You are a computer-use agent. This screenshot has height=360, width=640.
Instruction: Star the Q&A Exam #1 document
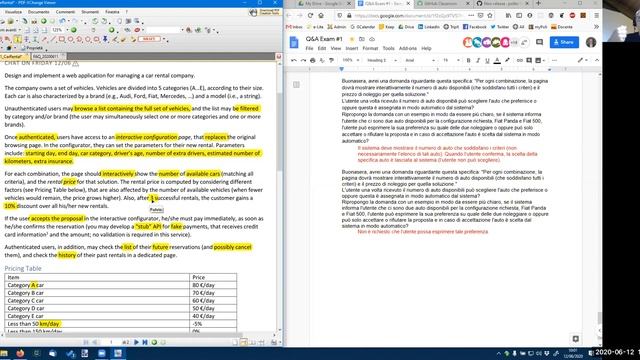coord(352,39)
